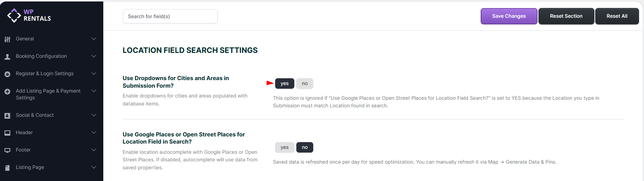The width and height of the screenshot is (644, 181).
Task: Click the Reset Section button
Action: pyautogui.click(x=566, y=16)
